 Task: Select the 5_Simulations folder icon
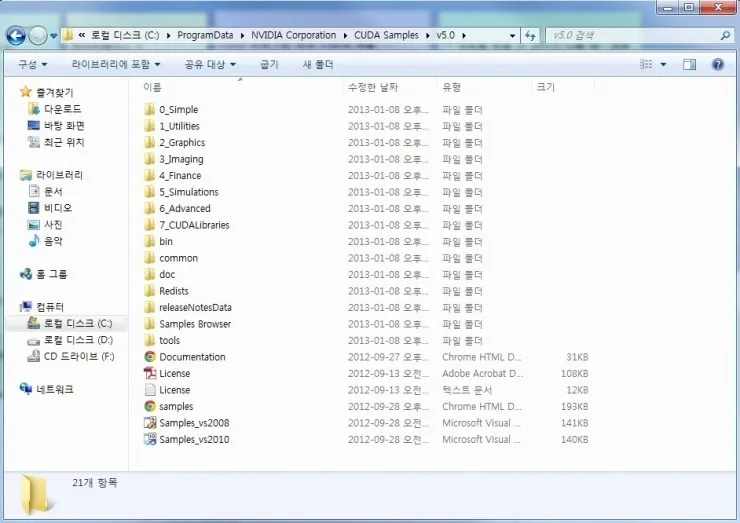tap(150, 192)
